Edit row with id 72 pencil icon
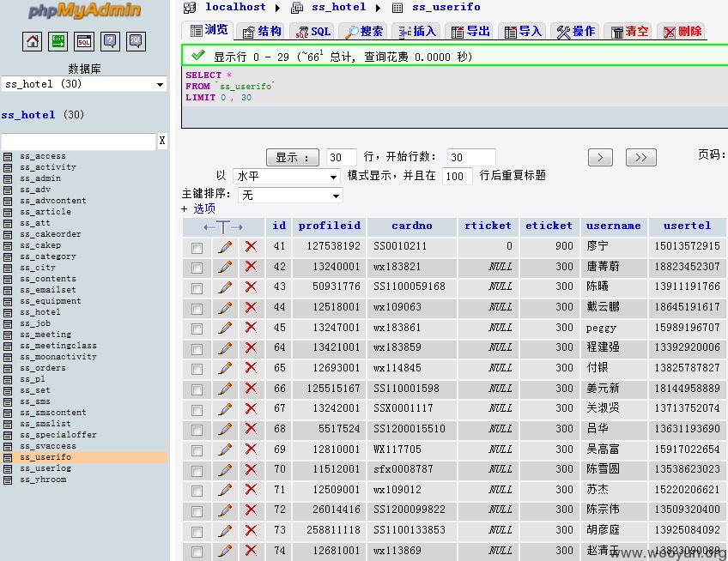The height and width of the screenshot is (561, 728). click(x=225, y=510)
